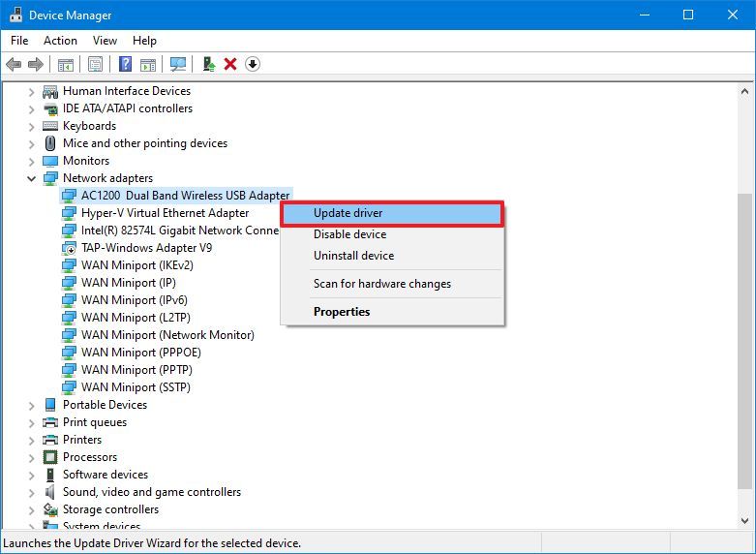The image size is (756, 554).
Task: Collapse the Network adapters node
Action: tap(31, 178)
